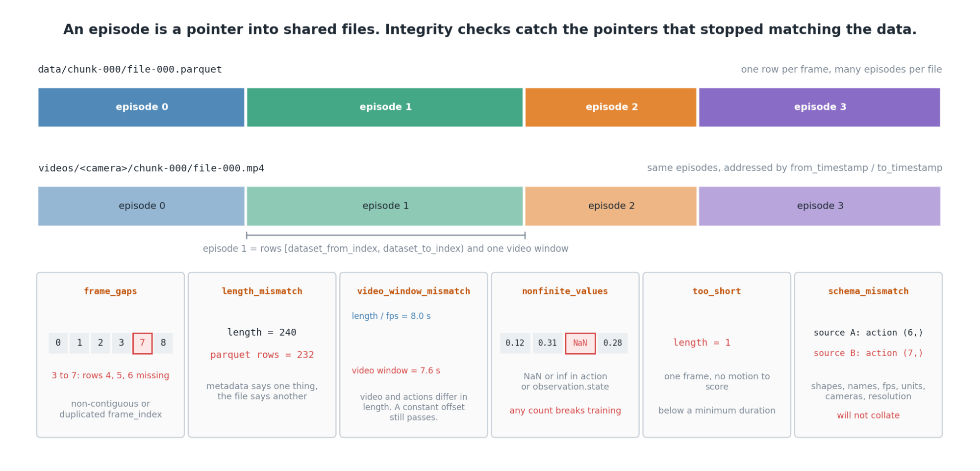Click the parquet episode 3 block
The image size is (980, 471).
click(x=820, y=107)
